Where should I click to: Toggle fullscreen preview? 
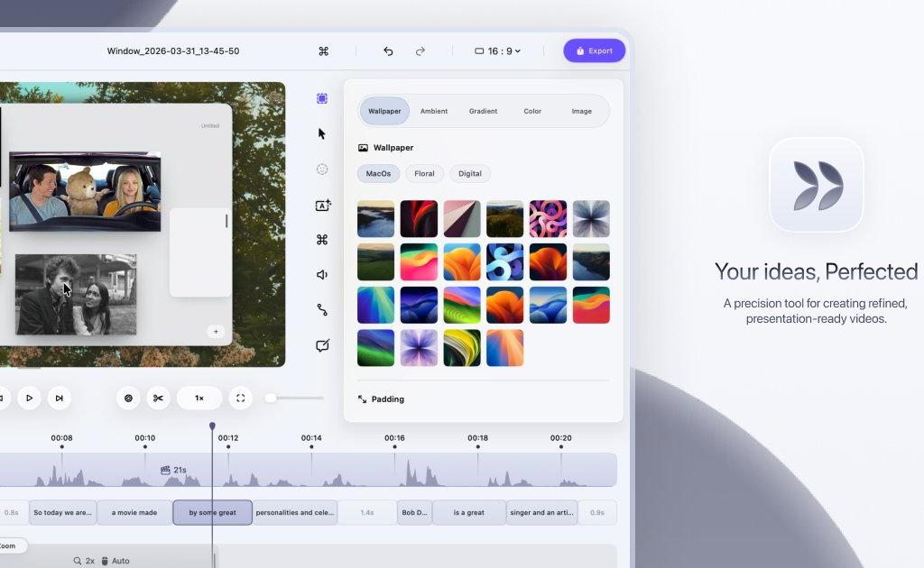[240, 399]
